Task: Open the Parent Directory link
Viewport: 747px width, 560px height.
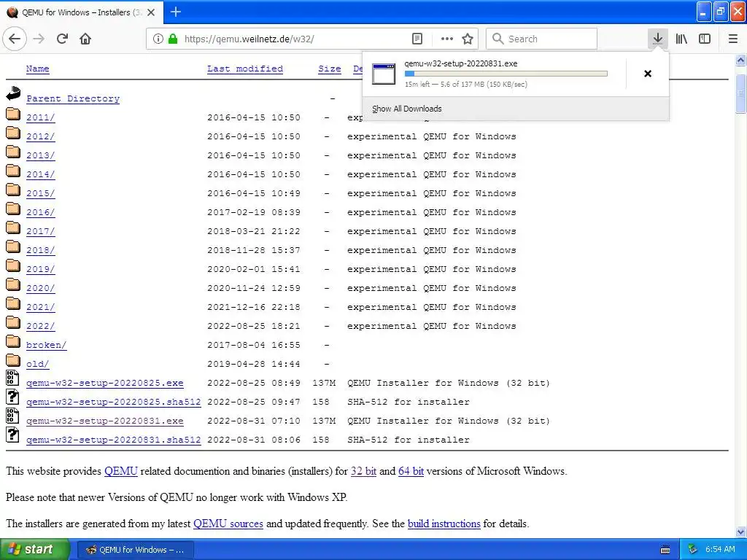Action: tap(73, 98)
